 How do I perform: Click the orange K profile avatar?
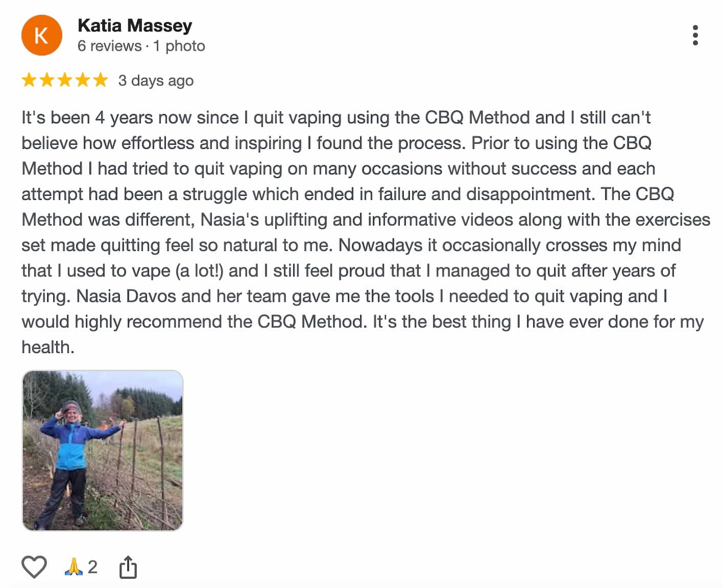pos(41,35)
